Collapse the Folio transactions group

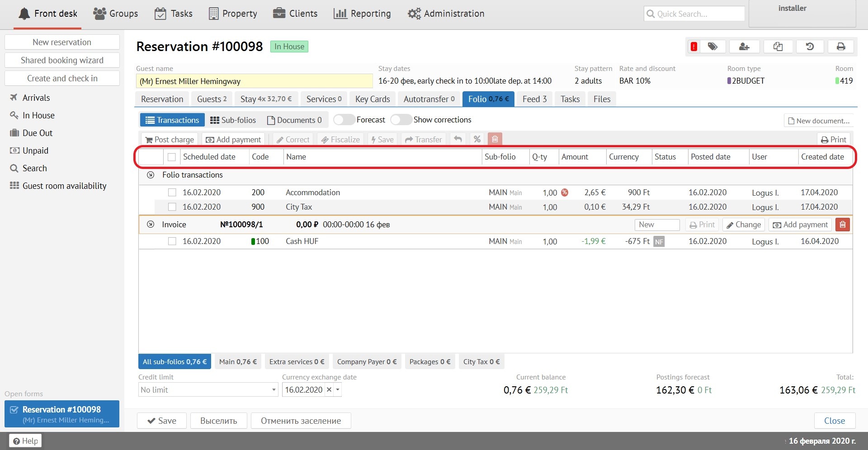tap(151, 175)
